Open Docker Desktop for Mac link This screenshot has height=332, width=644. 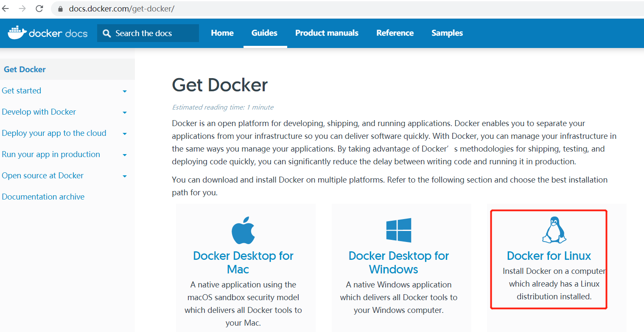[x=243, y=262]
